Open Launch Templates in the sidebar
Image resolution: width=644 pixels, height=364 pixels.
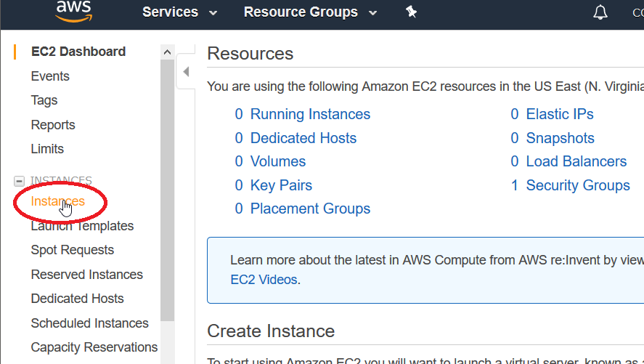tap(82, 226)
